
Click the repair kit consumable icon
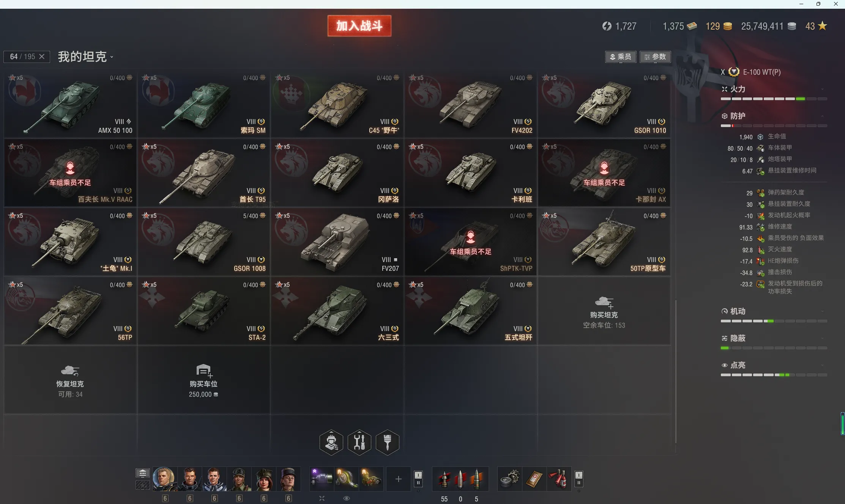[x=509, y=479]
